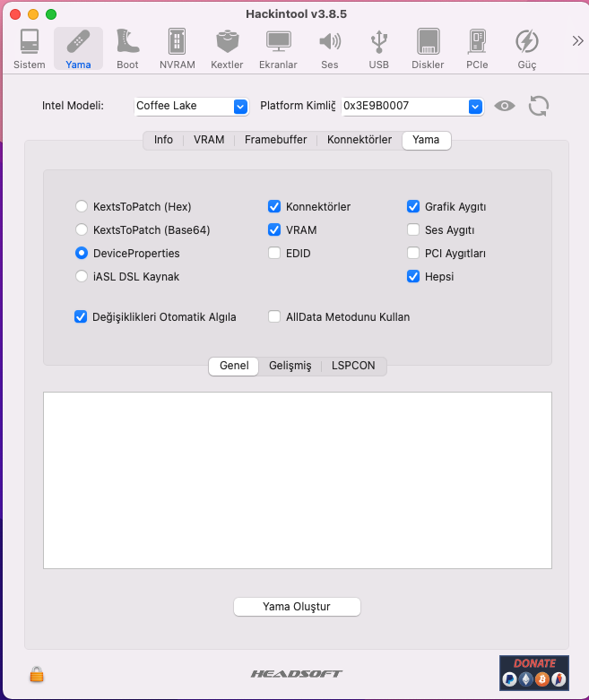
Task: Toggle the eye visibility icon
Action: [505, 106]
